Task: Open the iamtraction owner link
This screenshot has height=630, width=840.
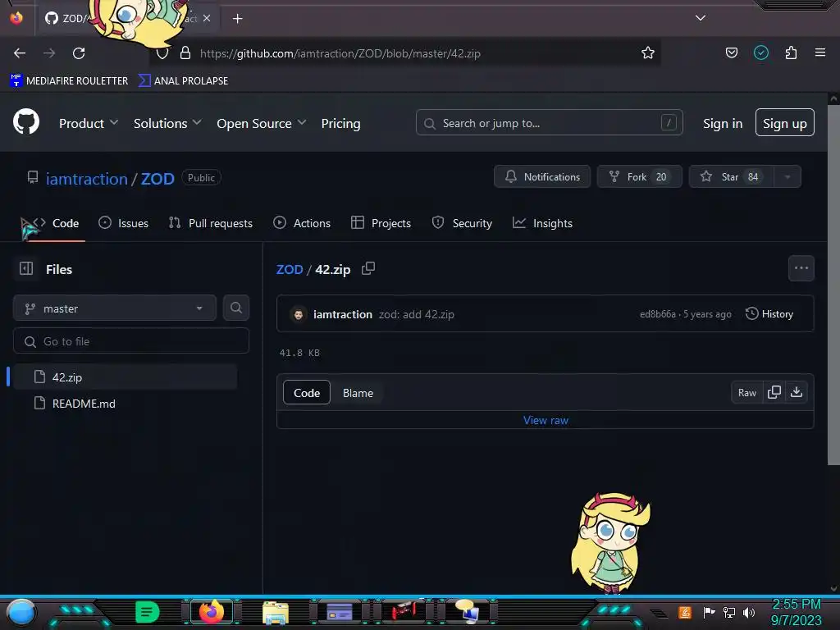Action: click(x=86, y=178)
